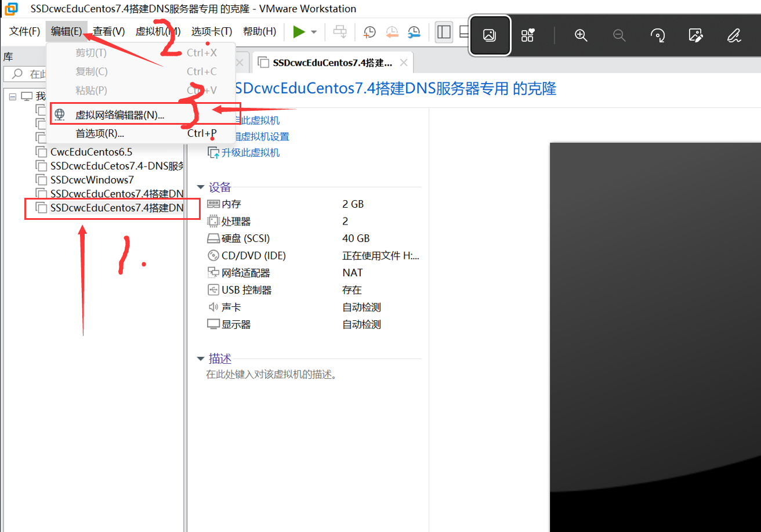This screenshot has width=761, height=532.
Task: Click the signature pen draw icon
Action: click(734, 35)
